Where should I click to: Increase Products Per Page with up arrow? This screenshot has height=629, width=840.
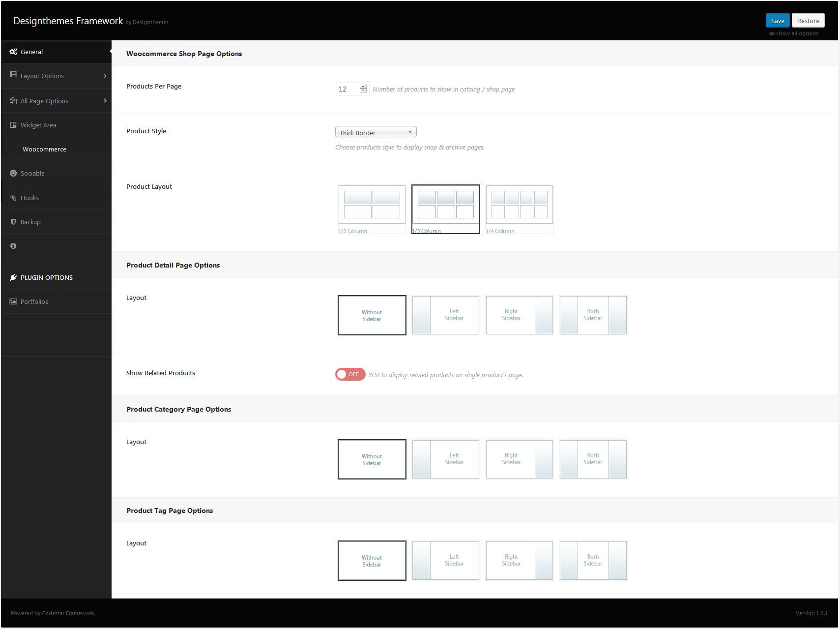click(x=363, y=87)
